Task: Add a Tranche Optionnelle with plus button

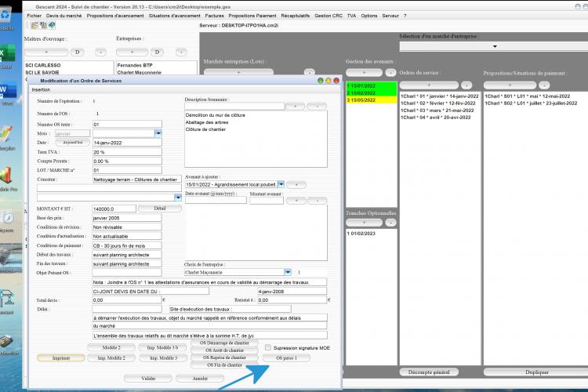Action: (x=364, y=223)
